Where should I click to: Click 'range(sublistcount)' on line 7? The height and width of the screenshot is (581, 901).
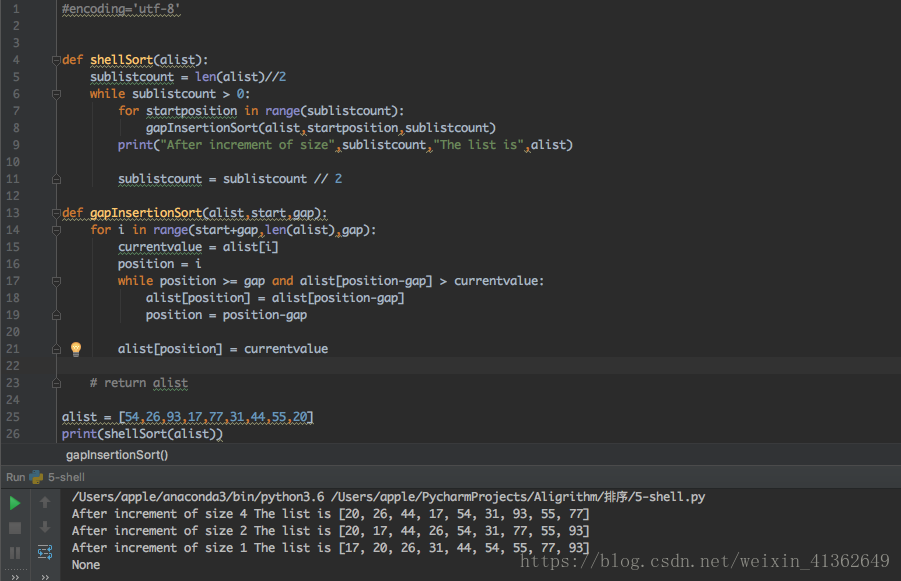(331, 111)
